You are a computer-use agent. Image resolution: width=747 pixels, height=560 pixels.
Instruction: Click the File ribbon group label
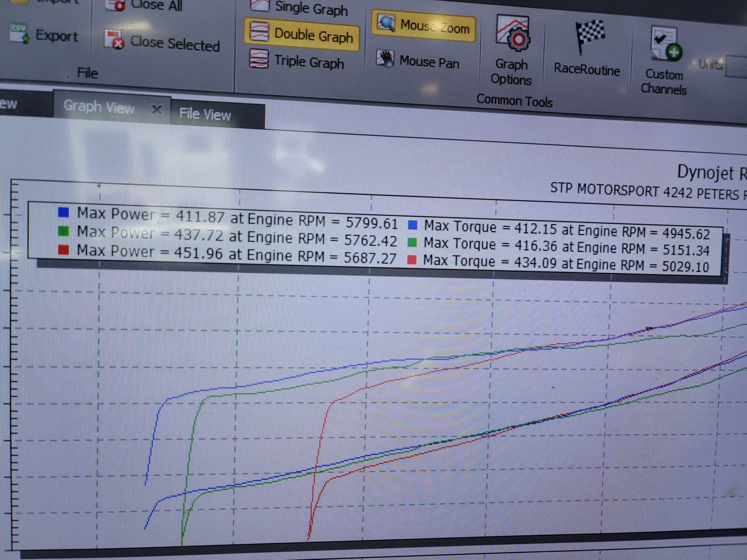point(88,73)
